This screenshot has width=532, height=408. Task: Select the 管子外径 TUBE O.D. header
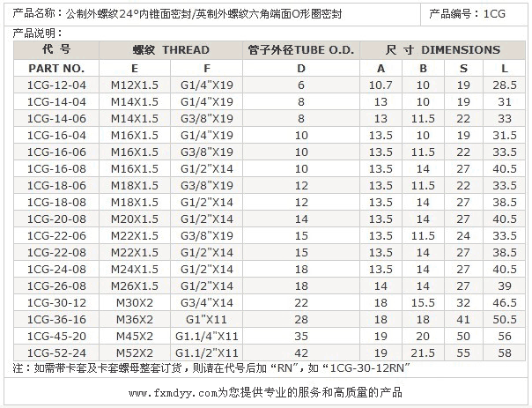pos(301,50)
